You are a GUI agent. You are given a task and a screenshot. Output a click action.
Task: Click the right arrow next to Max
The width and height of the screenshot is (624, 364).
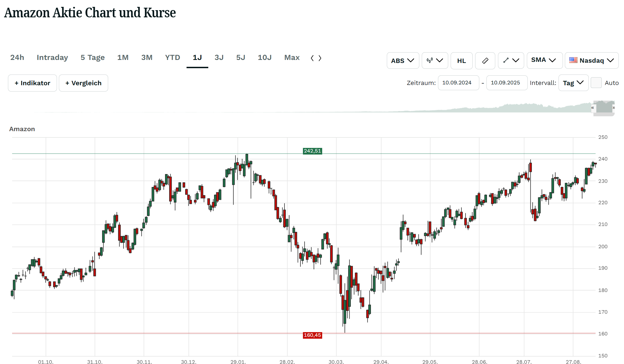[320, 58]
